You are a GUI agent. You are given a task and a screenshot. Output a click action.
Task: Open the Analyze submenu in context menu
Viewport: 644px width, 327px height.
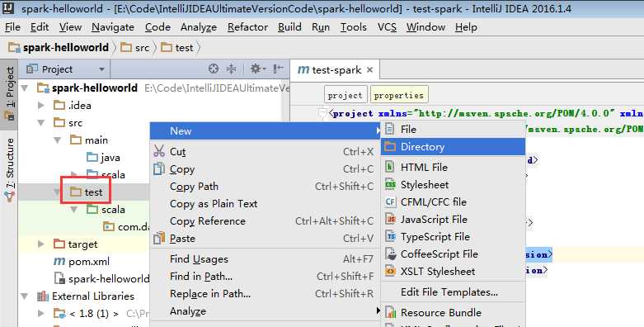pyautogui.click(x=265, y=311)
